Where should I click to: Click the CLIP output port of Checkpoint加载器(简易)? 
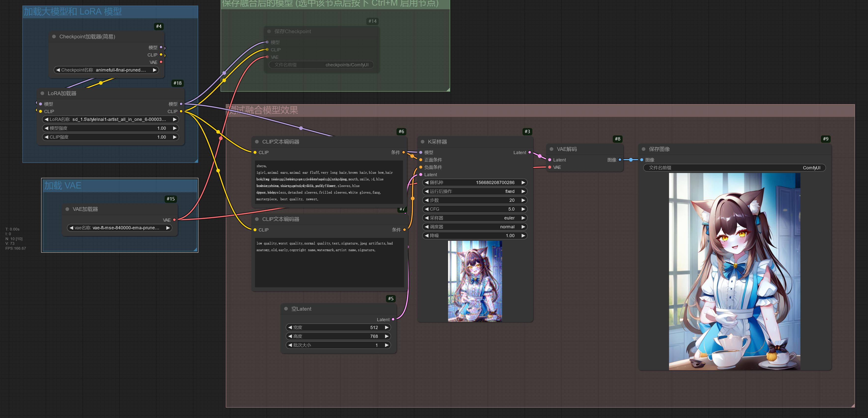[161, 55]
